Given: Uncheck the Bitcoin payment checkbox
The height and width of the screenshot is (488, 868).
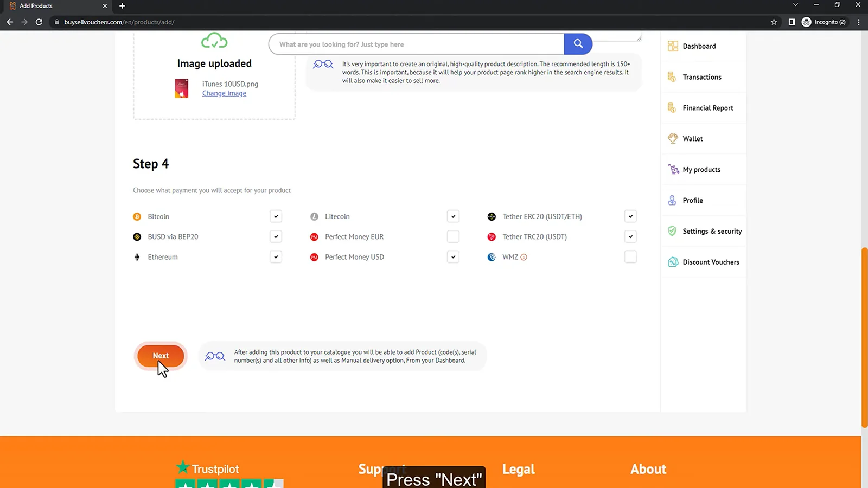Looking at the screenshot, I should 276,216.
